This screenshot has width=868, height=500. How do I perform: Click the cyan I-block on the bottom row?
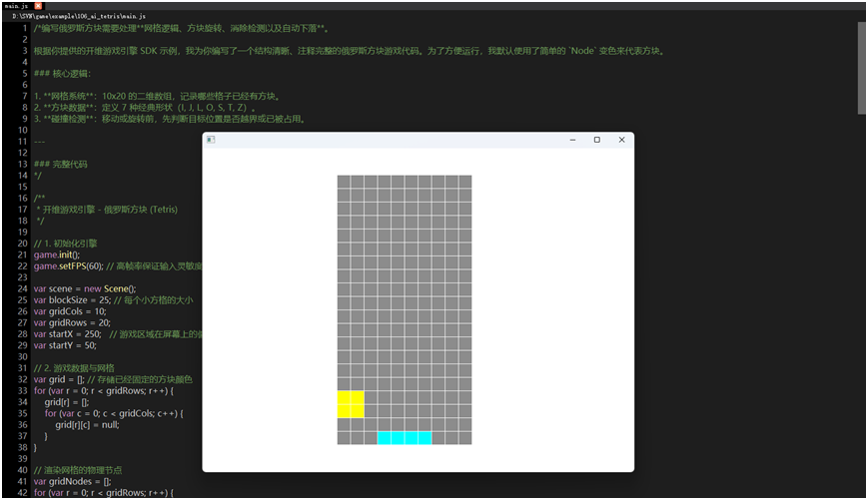tap(405, 438)
